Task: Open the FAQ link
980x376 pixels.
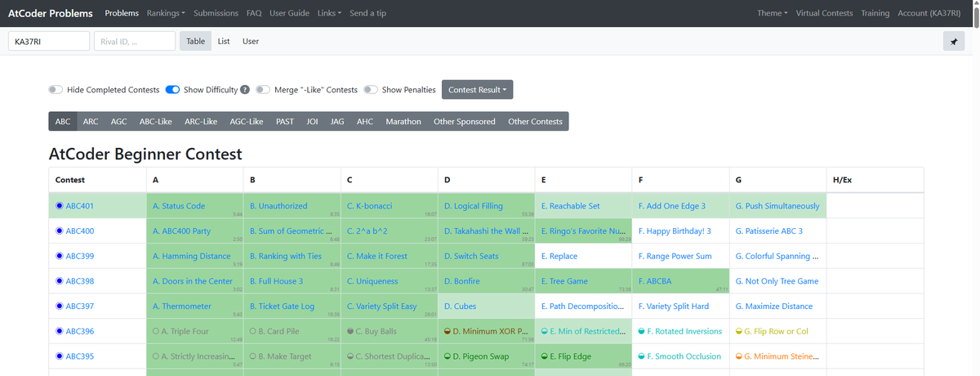Action: 254,13
